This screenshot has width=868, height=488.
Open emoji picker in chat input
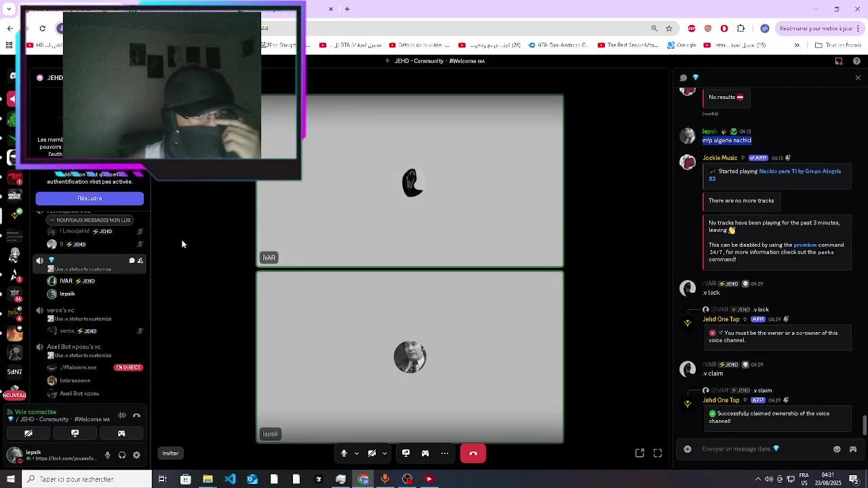click(837, 449)
